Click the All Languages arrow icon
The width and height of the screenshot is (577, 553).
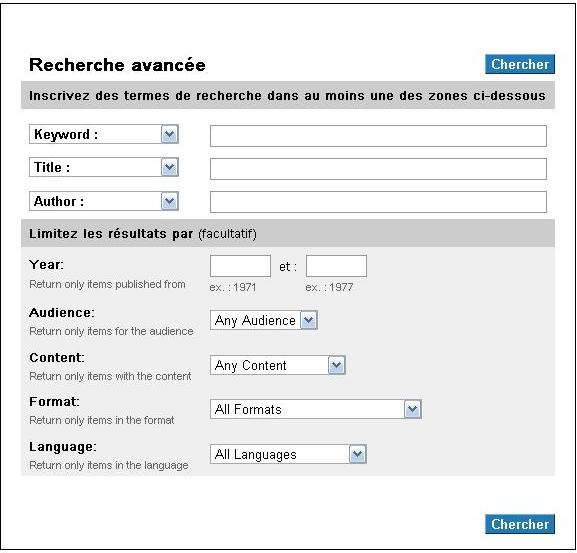pyautogui.click(x=358, y=454)
